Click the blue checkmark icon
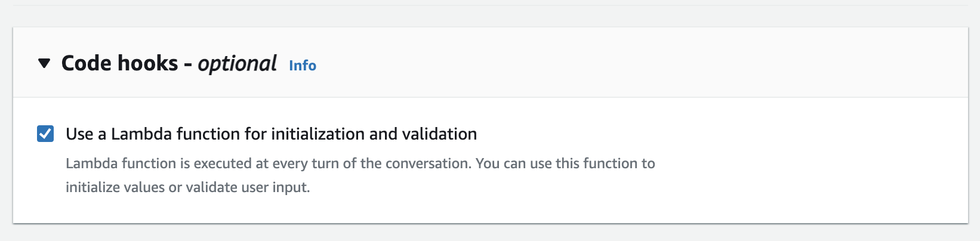This screenshot has height=241, width=980. click(x=45, y=134)
